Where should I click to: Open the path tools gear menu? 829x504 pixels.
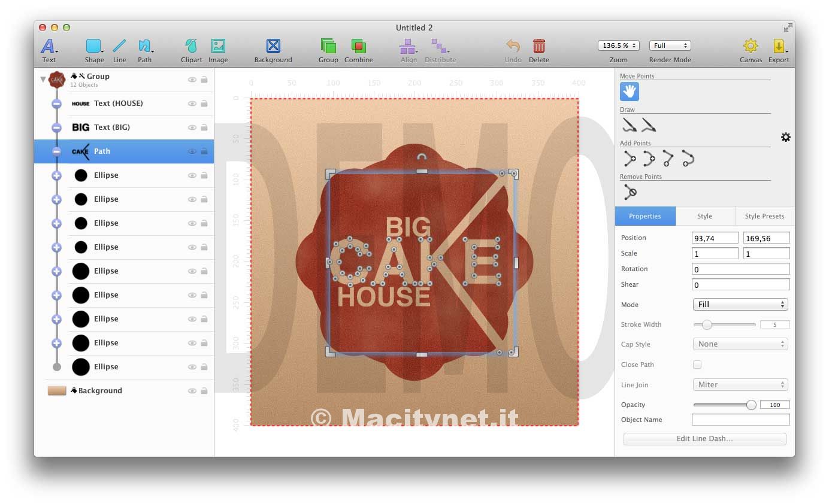(786, 137)
